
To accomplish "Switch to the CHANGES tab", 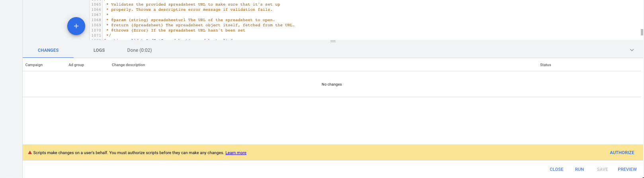I will (x=48, y=50).
